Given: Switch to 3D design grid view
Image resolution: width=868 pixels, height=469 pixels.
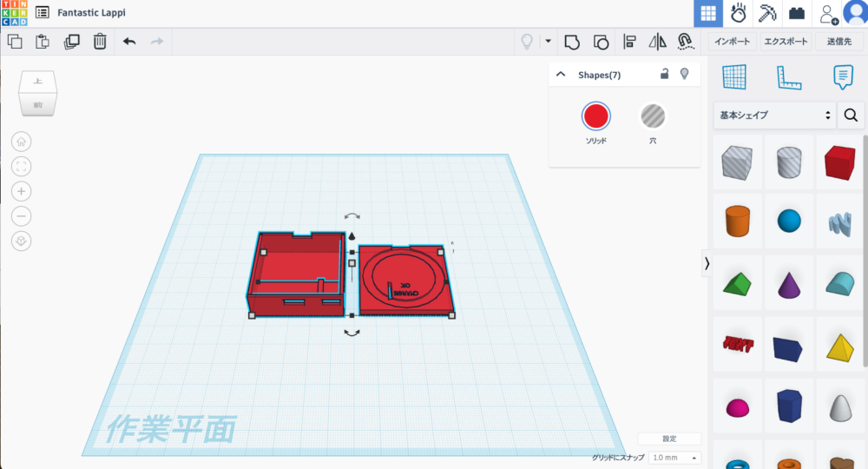Looking at the screenshot, I should point(708,13).
